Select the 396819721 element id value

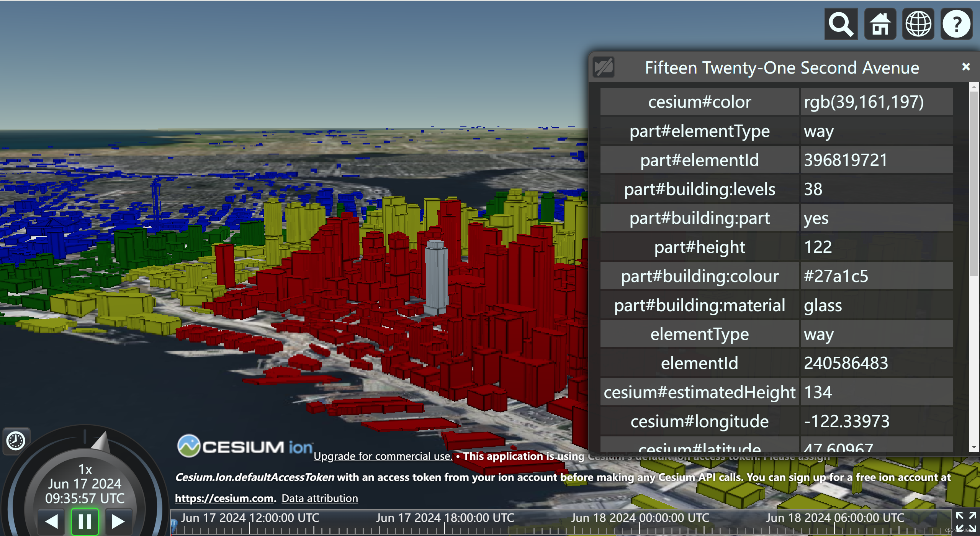(x=846, y=160)
